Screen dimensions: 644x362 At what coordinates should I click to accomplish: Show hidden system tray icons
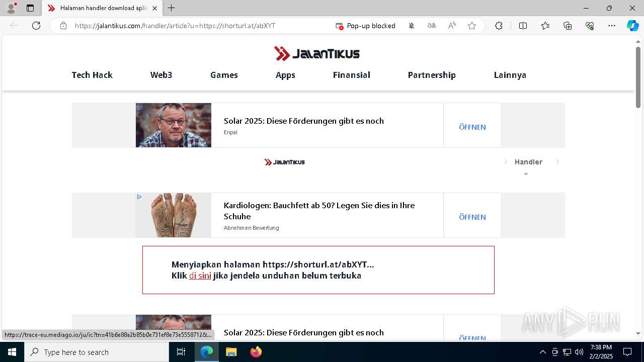[542, 352]
